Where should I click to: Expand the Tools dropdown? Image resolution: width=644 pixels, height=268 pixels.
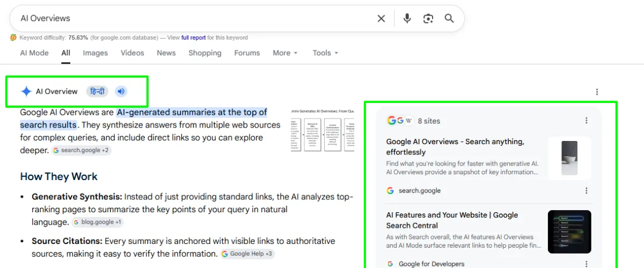coord(325,53)
